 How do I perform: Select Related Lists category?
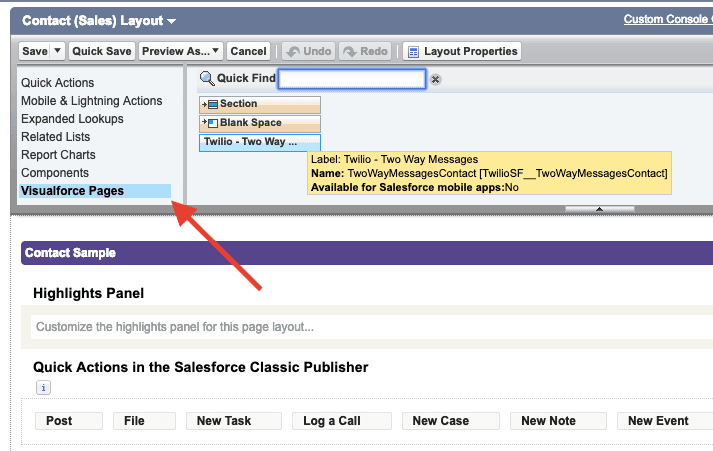(x=56, y=137)
